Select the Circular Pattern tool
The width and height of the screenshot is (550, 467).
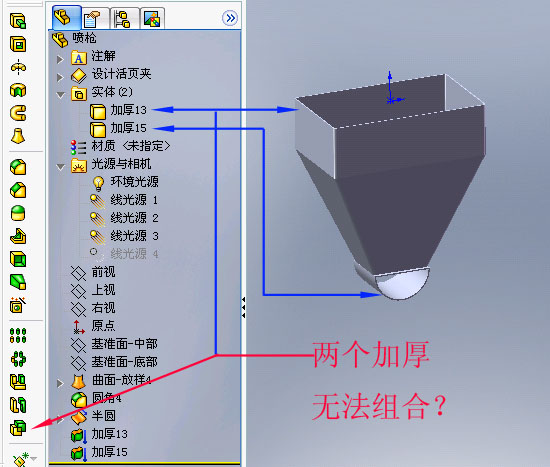point(18,359)
